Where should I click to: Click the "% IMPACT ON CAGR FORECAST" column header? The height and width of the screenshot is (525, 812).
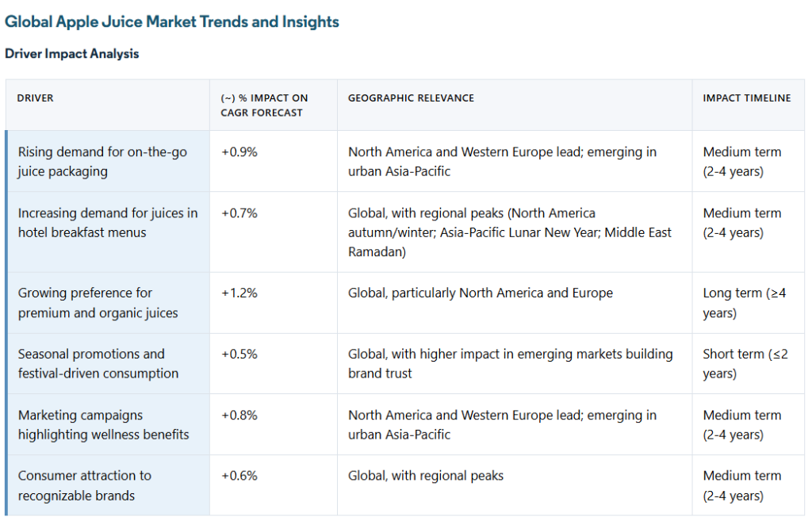(264, 105)
